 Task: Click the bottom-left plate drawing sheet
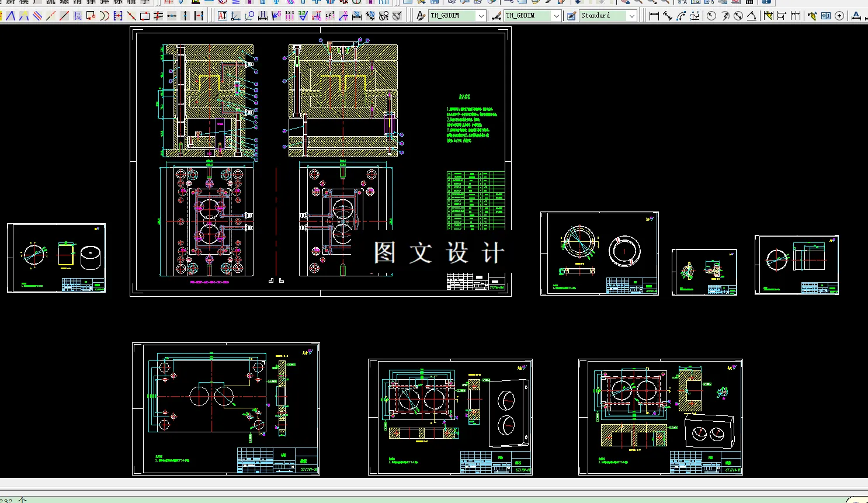click(226, 409)
